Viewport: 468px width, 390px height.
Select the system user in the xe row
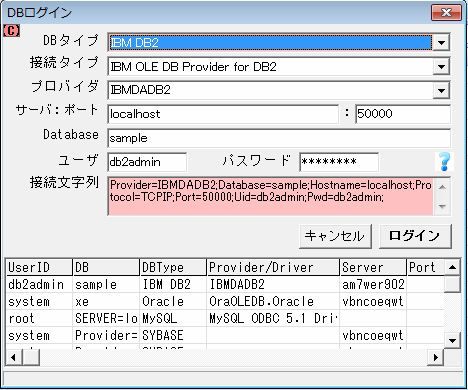click(x=39, y=302)
